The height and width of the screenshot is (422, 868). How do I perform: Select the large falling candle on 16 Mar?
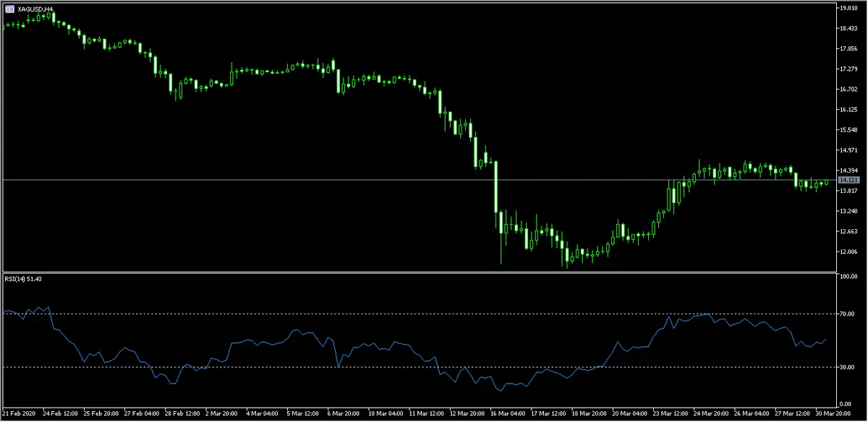tap(496, 186)
